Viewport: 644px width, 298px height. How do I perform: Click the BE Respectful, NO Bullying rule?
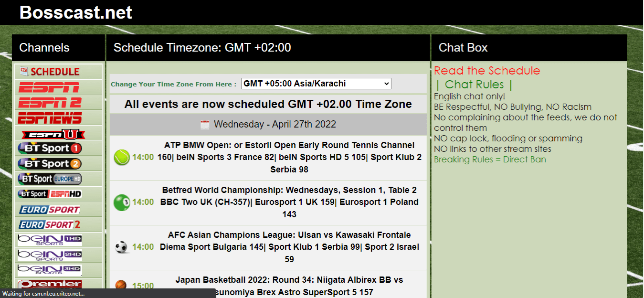click(x=513, y=107)
